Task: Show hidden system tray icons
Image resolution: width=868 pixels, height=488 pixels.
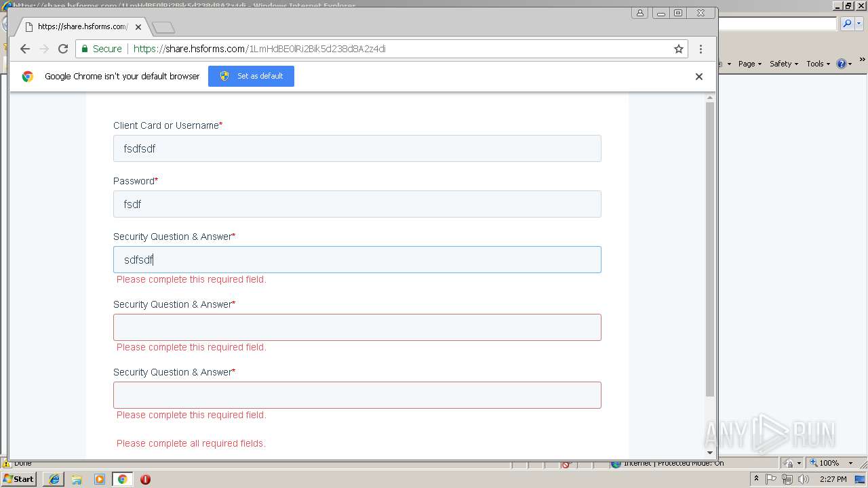Action: pos(756,479)
